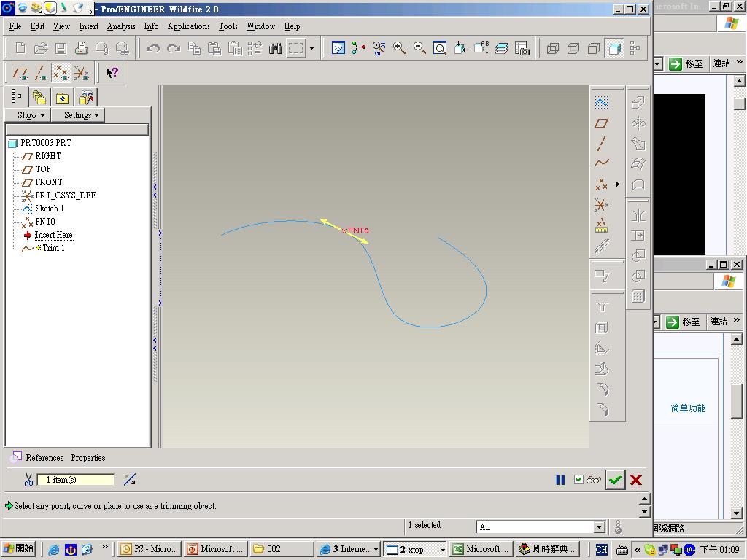Select Wireframe display style icon
Viewport: 747px width, 560px height.
pos(553,48)
